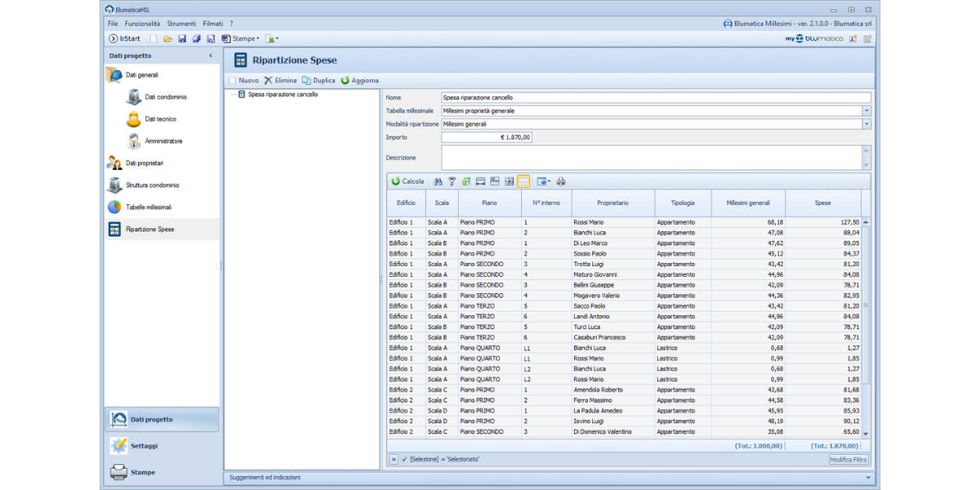Open the Tabella millesimale dropdown
Screen dimensions: 980x490
click(866, 111)
